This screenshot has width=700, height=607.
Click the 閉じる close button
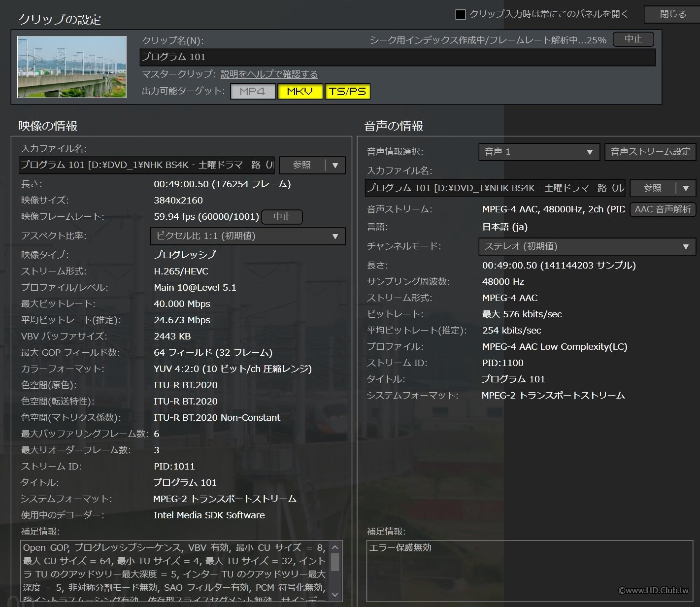click(672, 14)
